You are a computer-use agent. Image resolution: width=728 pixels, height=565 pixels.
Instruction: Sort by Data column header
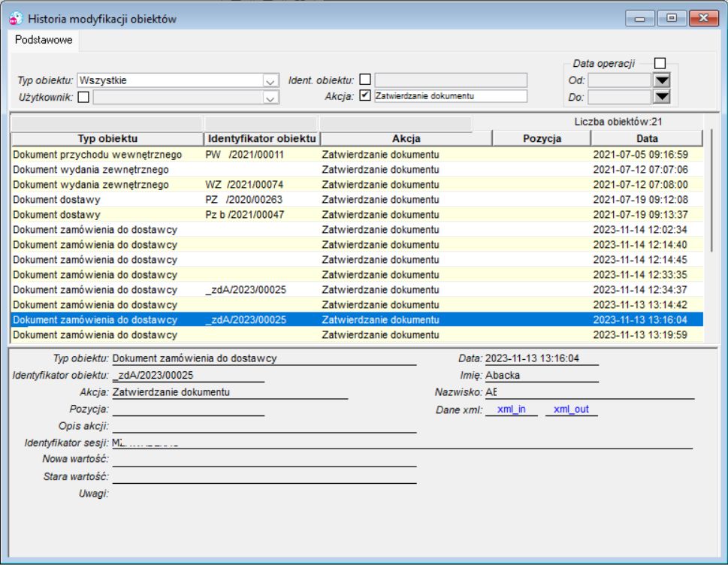coord(647,138)
